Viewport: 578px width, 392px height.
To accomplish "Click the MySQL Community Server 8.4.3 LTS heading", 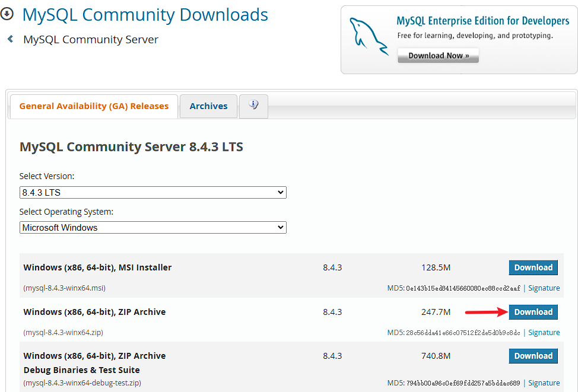I will coord(131,146).
